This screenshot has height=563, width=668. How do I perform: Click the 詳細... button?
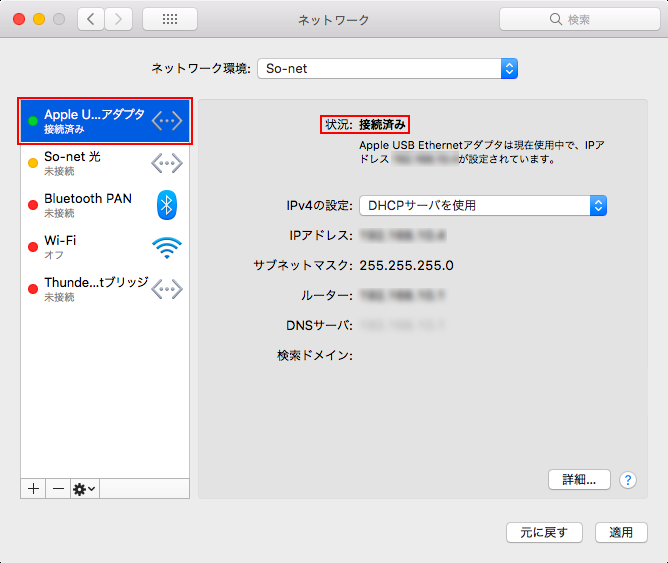(x=579, y=480)
